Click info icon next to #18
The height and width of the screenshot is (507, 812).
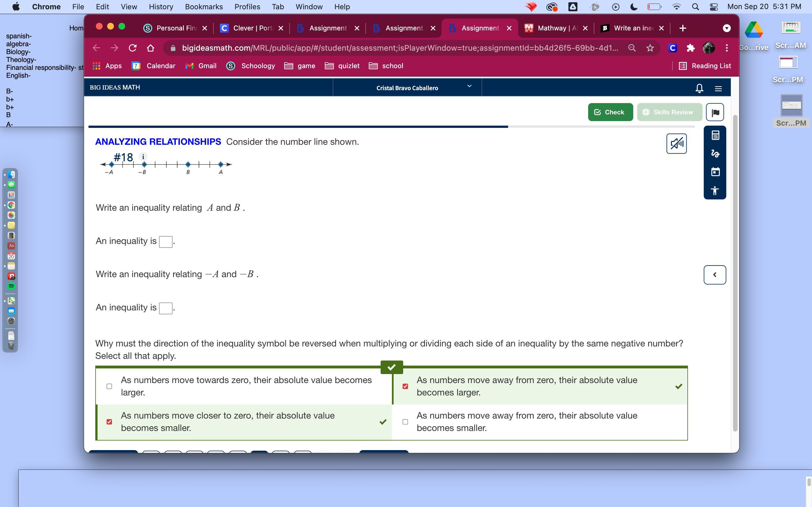143,157
